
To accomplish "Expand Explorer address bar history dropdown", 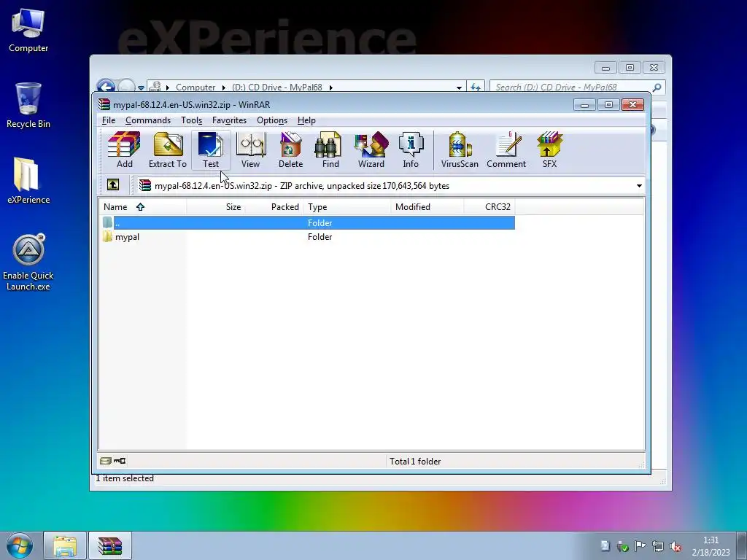I will (x=459, y=87).
